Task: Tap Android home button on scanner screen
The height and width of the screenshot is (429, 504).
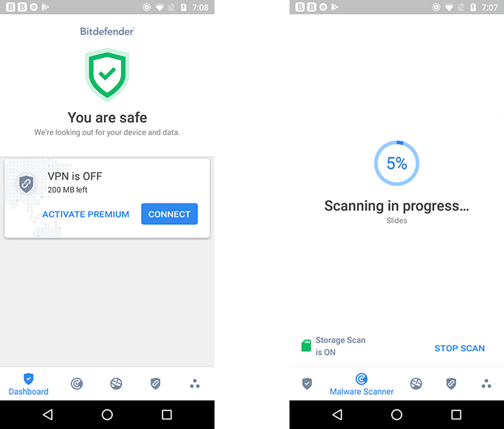Action: pyautogui.click(x=396, y=415)
